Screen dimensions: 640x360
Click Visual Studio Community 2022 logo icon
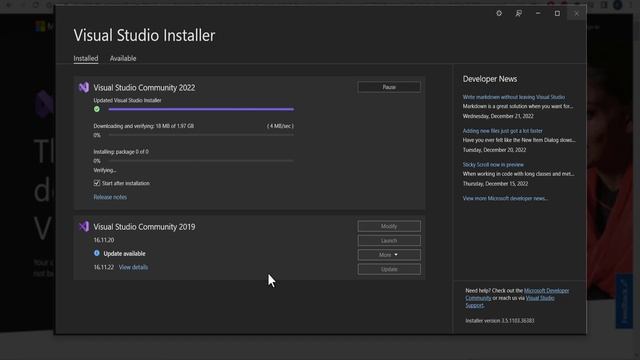pyautogui.click(x=84, y=87)
